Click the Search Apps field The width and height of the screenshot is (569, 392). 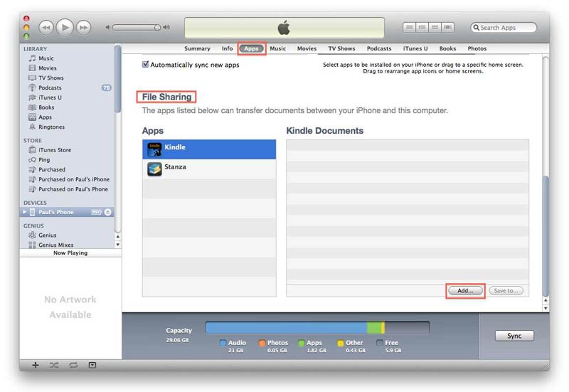click(x=504, y=28)
